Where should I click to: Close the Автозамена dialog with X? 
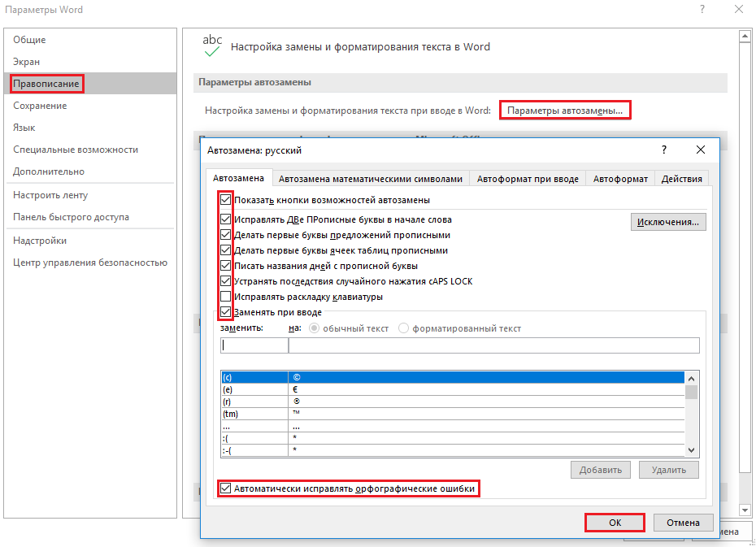click(700, 150)
